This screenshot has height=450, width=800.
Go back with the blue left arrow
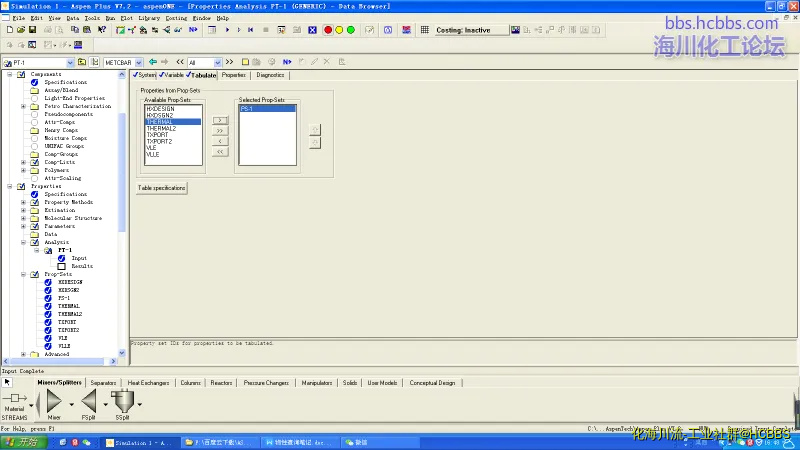(x=153, y=62)
